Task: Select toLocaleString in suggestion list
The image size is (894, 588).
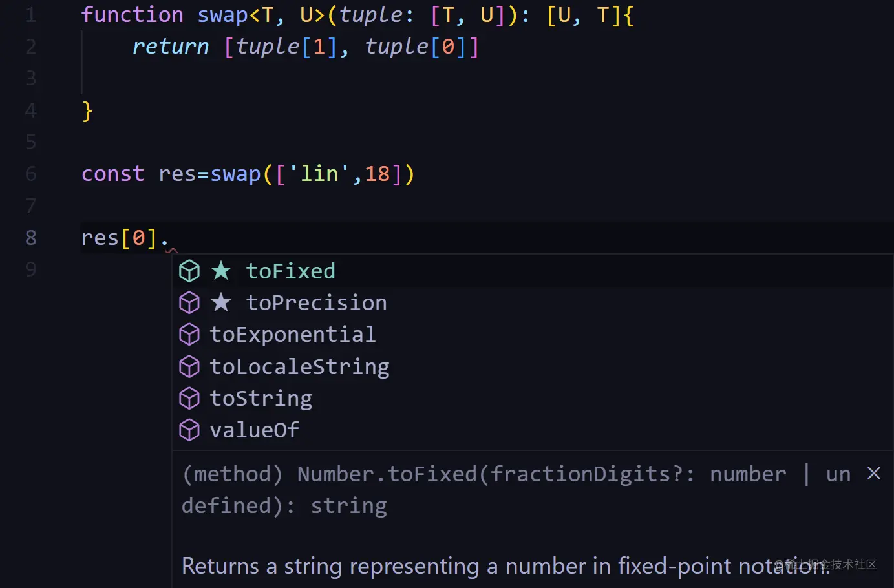Action: [x=300, y=367]
